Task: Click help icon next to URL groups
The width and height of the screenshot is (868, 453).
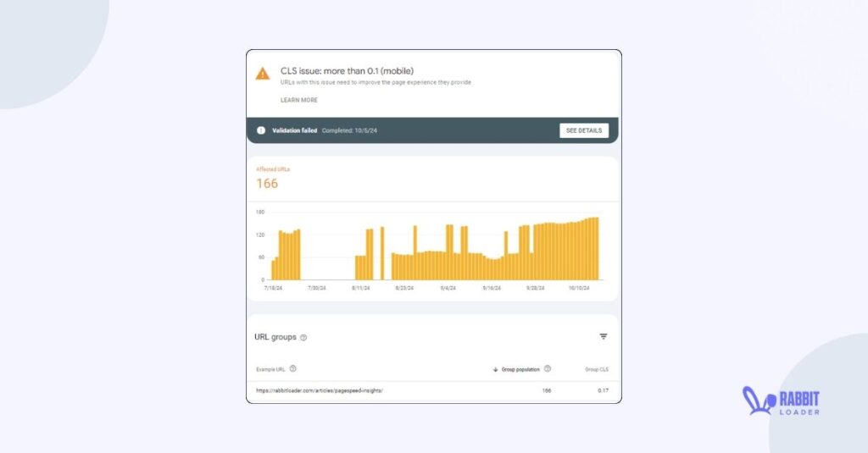Action: point(303,337)
